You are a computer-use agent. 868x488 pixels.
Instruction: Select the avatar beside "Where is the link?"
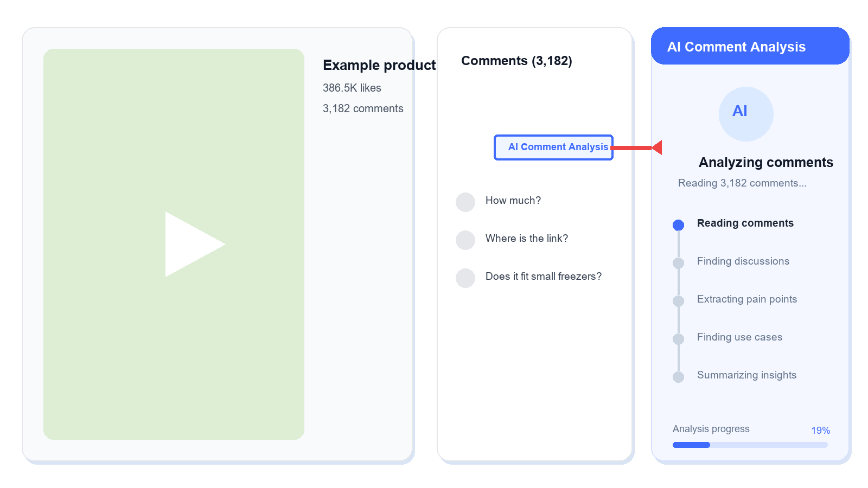click(465, 240)
